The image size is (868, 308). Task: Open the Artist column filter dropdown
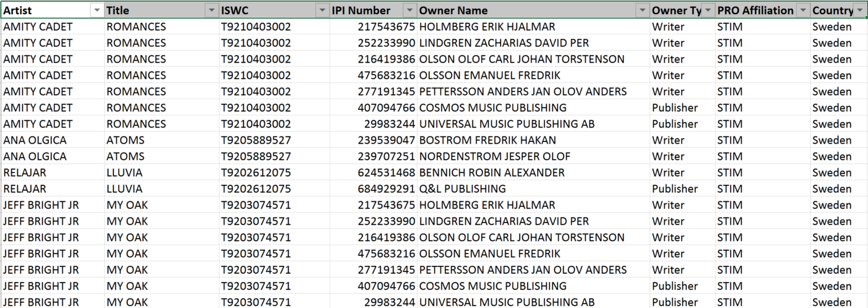pyautogui.click(x=97, y=10)
